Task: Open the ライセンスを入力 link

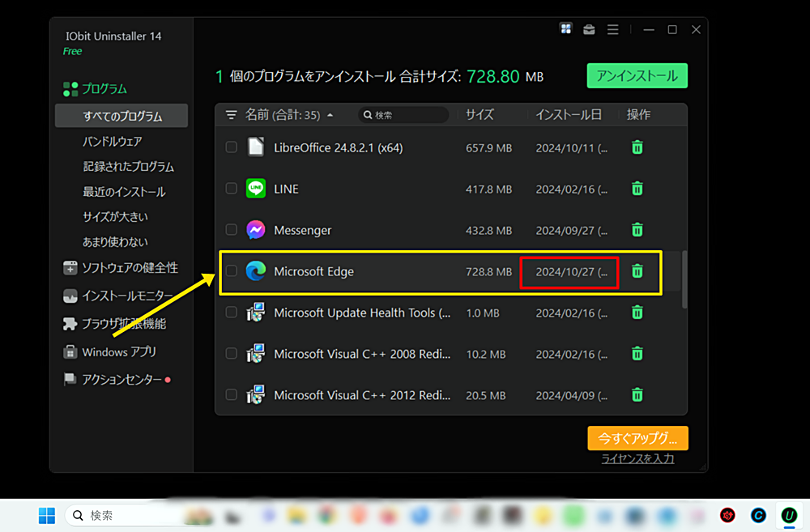Action: pos(637,458)
